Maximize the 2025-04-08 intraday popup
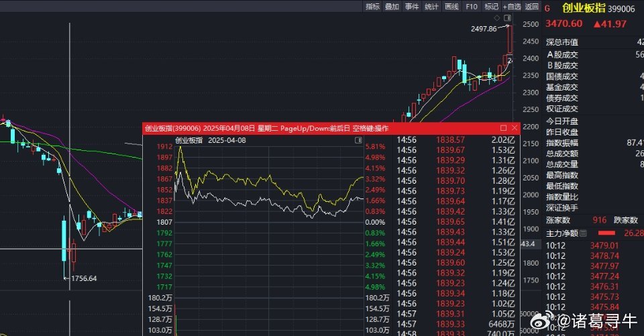The width and height of the screenshot is (644, 336). pyautogui.click(x=503, y=128)
